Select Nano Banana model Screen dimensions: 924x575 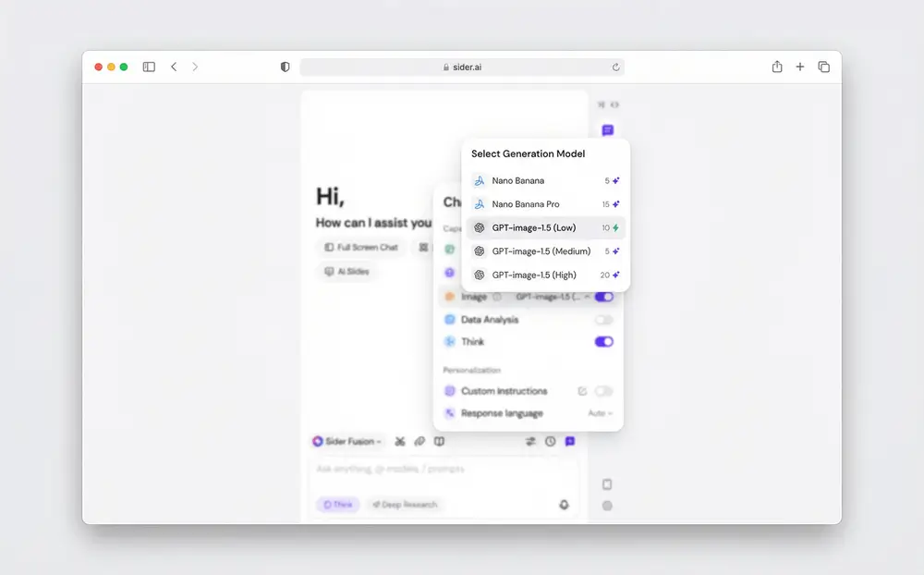[x=546, y=180]
